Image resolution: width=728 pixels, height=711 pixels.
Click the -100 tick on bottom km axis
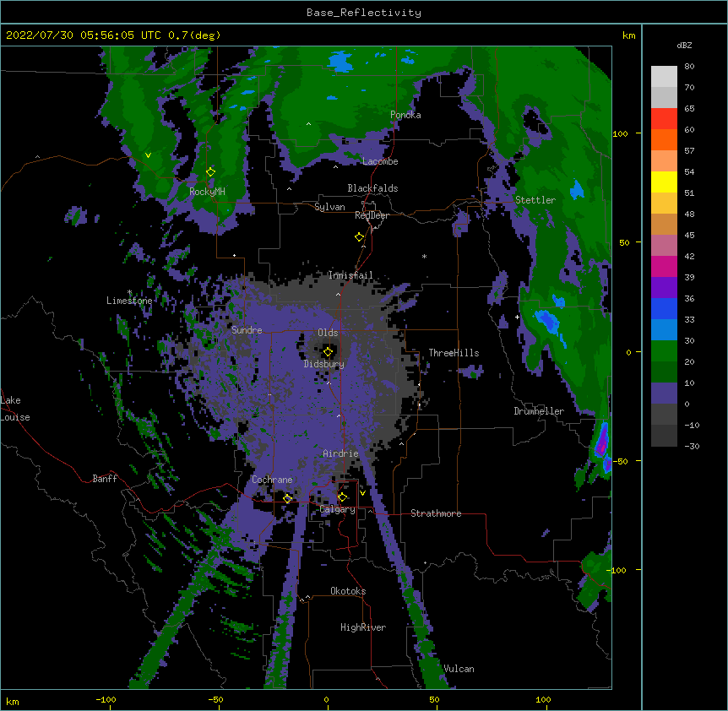106,699
